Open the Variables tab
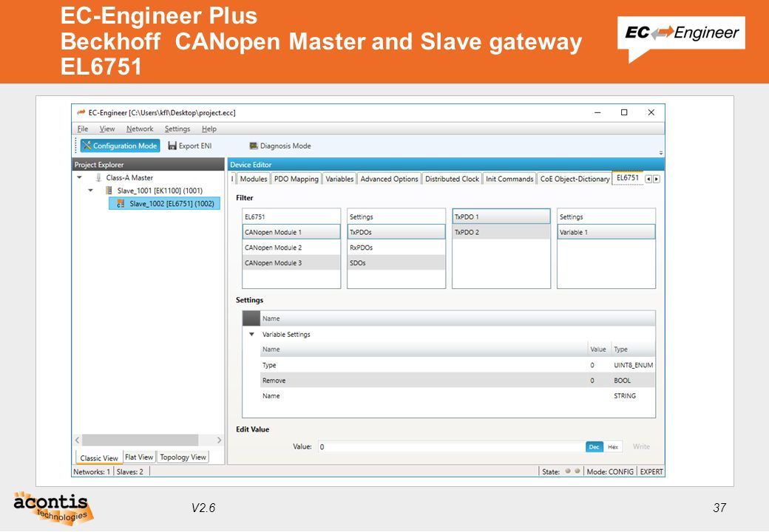 tap(339, 179)
